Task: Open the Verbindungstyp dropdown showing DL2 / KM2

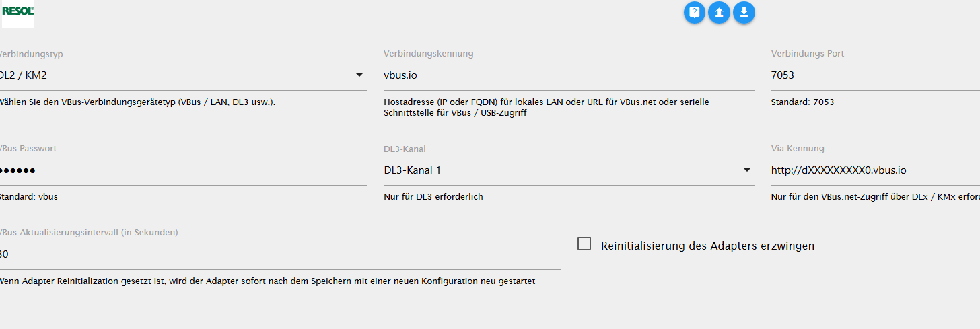Action: tap(182, 75)
